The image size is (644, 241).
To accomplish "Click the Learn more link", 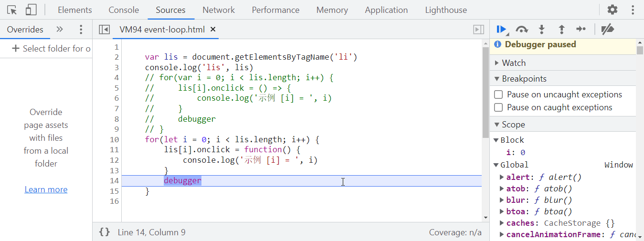I will pos(46,189).
